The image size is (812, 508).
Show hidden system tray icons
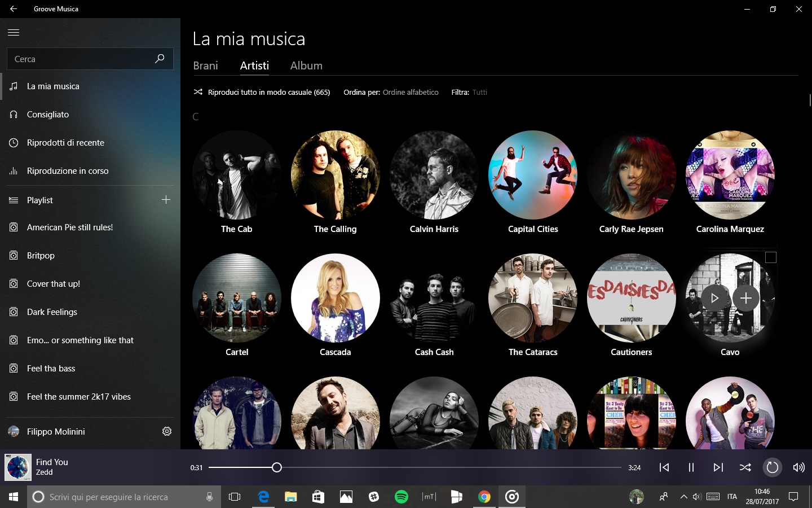[683, 497]
